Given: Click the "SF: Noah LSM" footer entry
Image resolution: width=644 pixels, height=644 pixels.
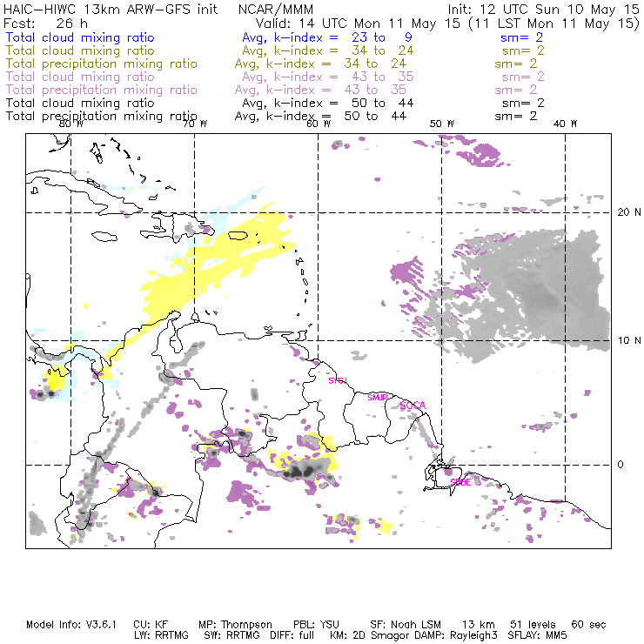Looking at the screenshot, I should coord(406,625).
